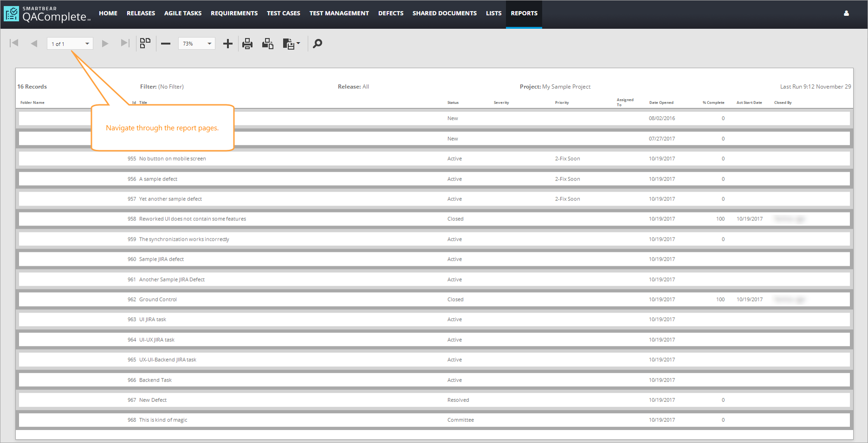Select the Ground Control defect row
The width and height of the screenshot is (868, 443).
(x=158, y=300)
